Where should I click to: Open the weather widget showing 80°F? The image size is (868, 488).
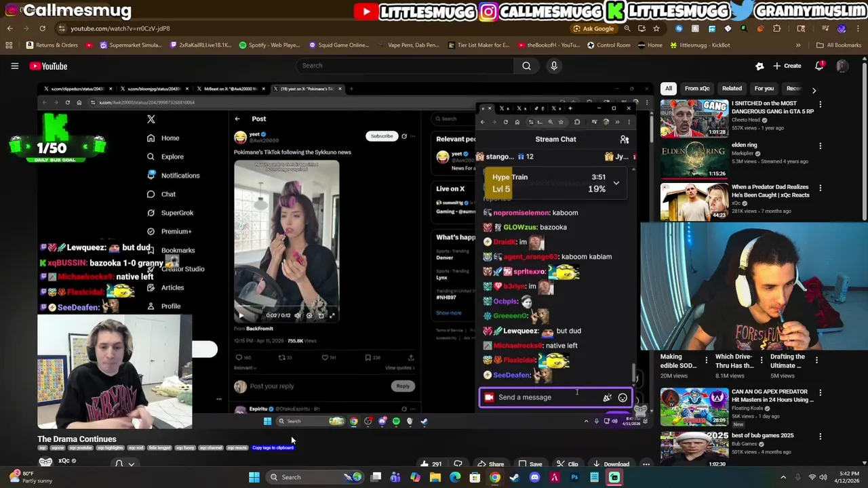tap(31, 477)
